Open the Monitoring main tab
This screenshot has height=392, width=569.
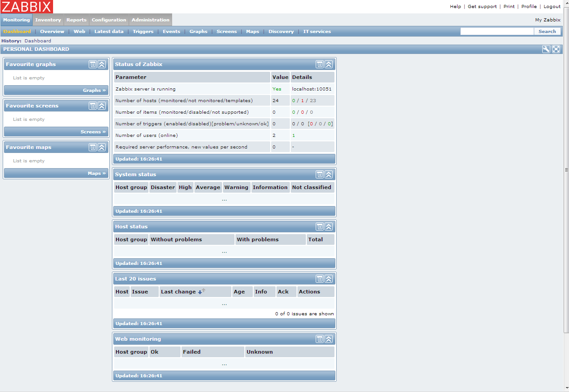(x=16, y=20)
